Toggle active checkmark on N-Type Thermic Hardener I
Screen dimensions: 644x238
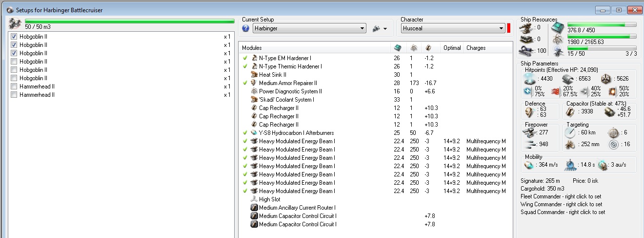245,66
